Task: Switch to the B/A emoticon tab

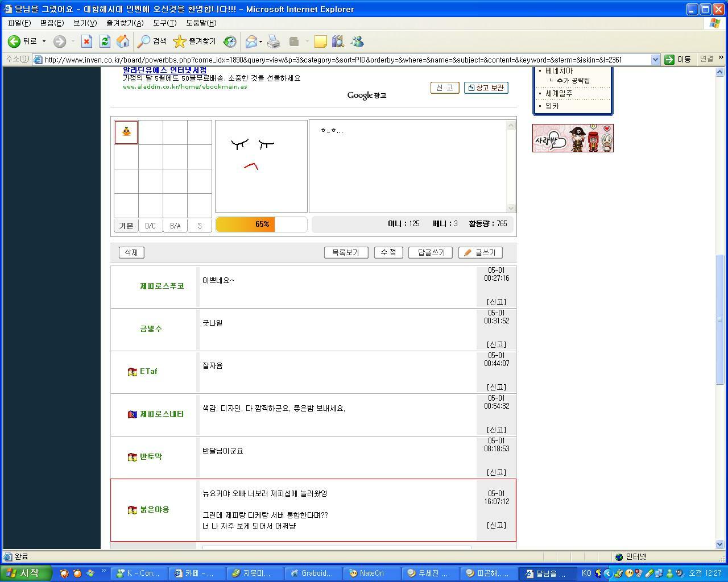Action: pos(175,226)
